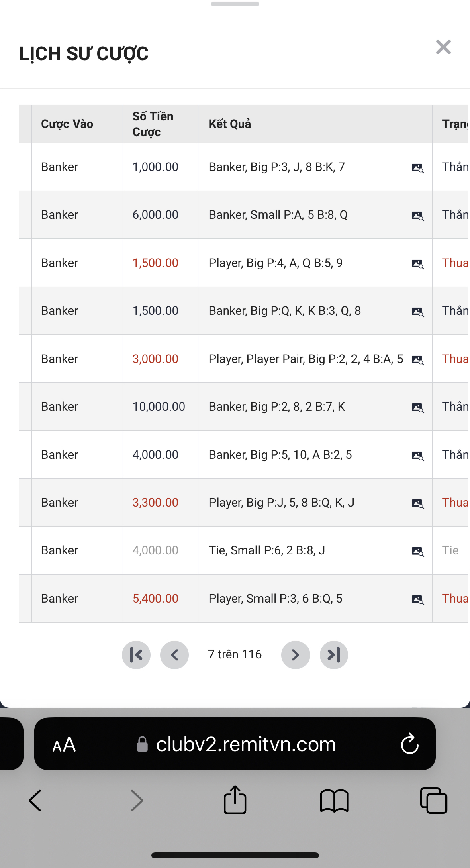
Task: Open result image for 6,000.00 bet row
Action: click(418, 216)
